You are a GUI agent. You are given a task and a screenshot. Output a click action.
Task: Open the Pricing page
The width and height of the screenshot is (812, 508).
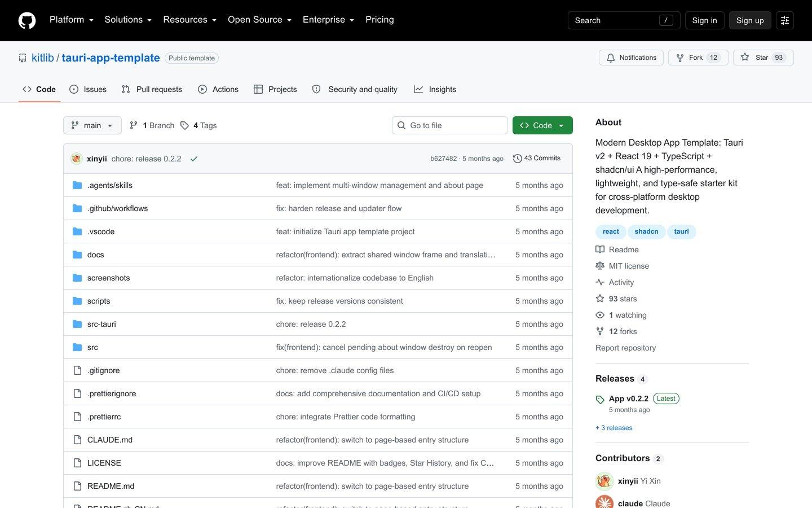pos(379,20)
